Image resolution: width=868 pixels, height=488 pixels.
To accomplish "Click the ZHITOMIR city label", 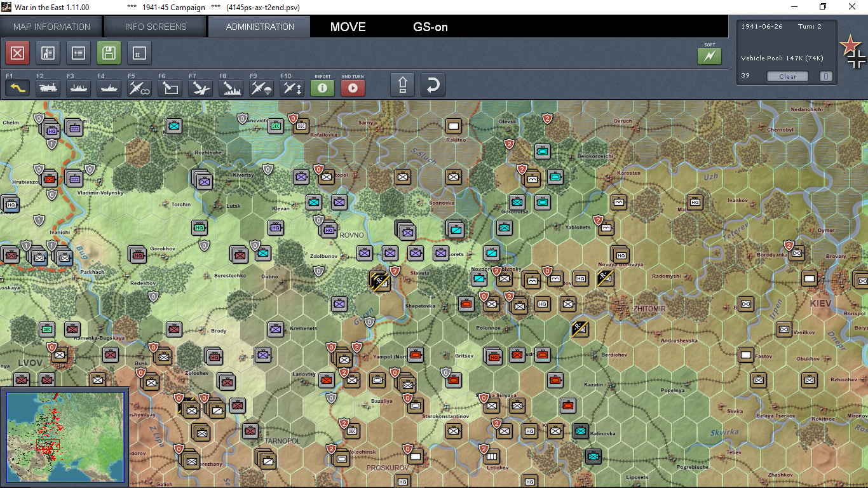I will [649, 309].
